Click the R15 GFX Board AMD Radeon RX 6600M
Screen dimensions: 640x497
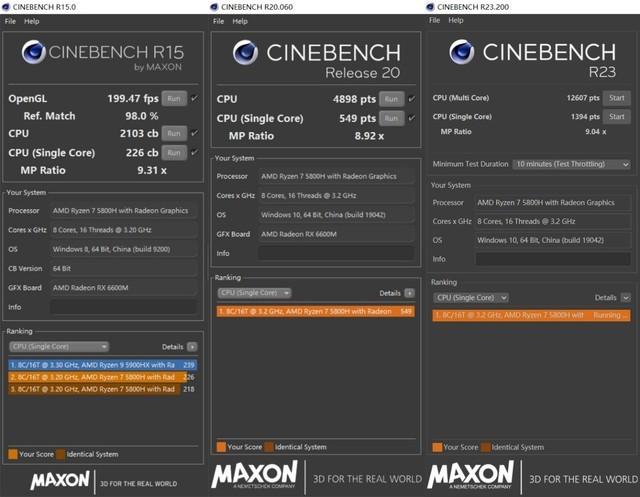123,288
